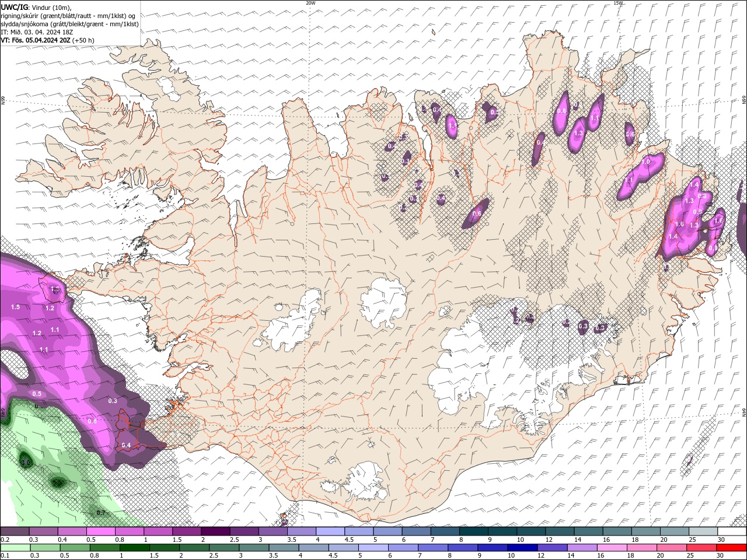Pick the deep blue rain swatch labeled 10

[522, 548]
